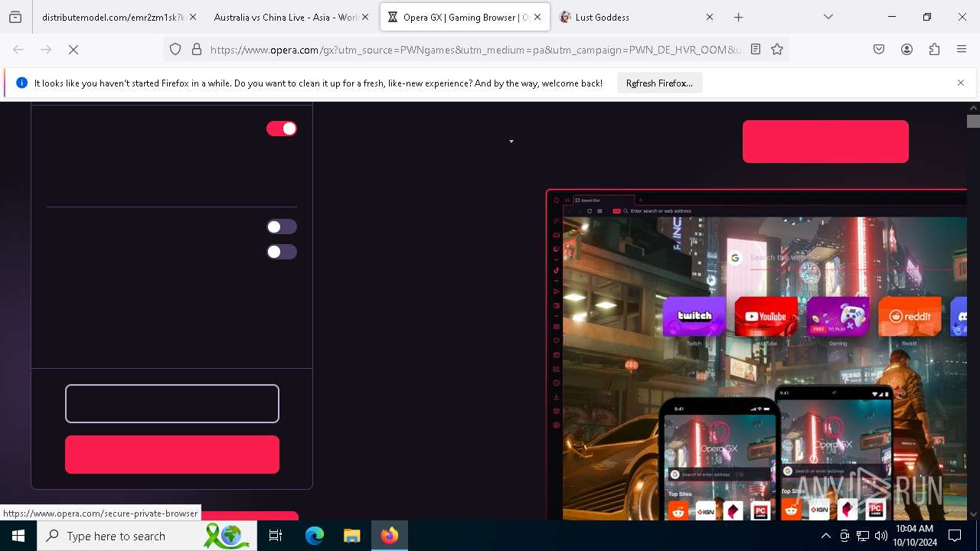
Task: Toggle reader view icon in address bar
Action: click(x=756, y=49)
